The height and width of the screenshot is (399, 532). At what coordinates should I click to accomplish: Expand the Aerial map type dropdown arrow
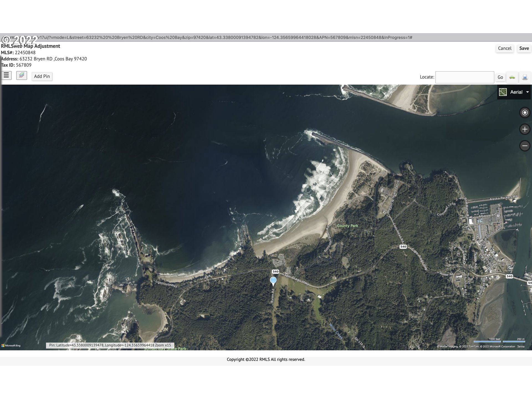tap(527, 92)
